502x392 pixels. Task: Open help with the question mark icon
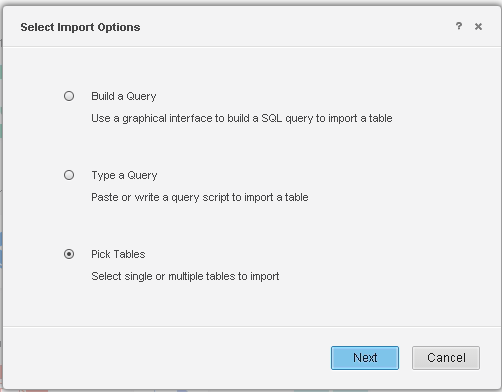(x=459, y=26)
